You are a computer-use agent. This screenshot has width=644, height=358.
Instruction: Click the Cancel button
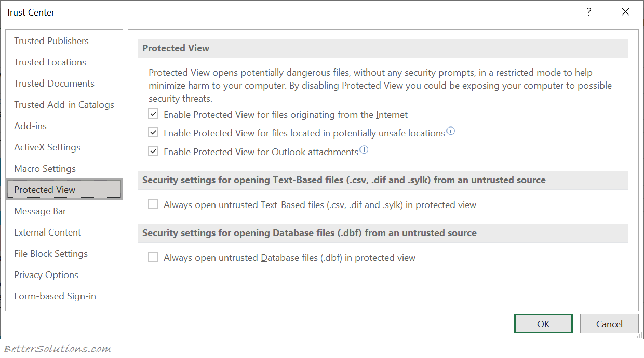point(609,324)
